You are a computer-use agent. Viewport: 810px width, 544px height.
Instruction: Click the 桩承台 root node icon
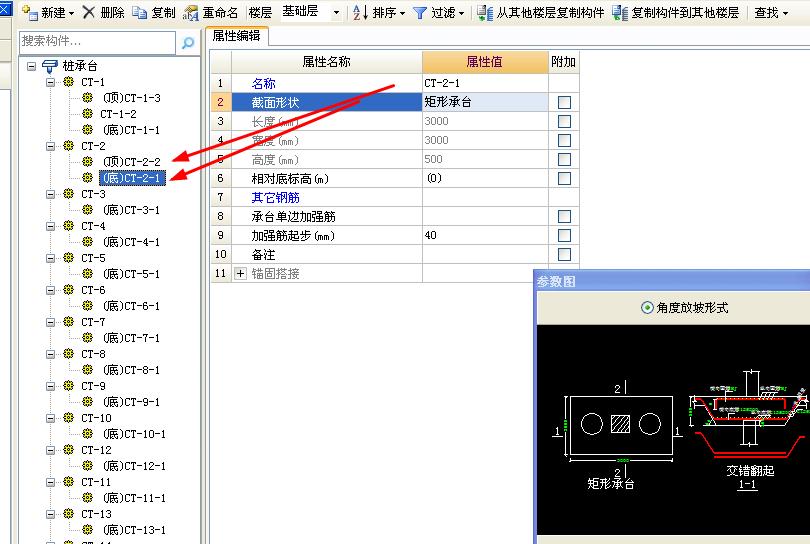(50, 66)
